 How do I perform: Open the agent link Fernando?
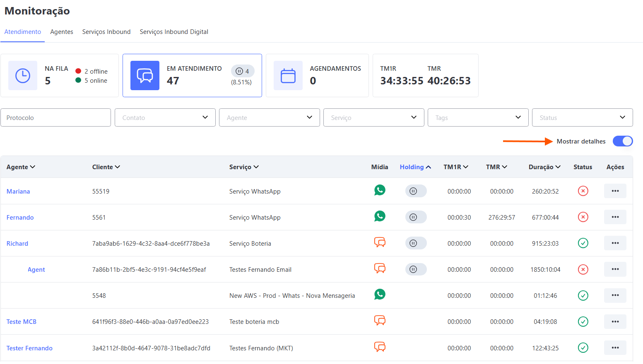[20, 218]
